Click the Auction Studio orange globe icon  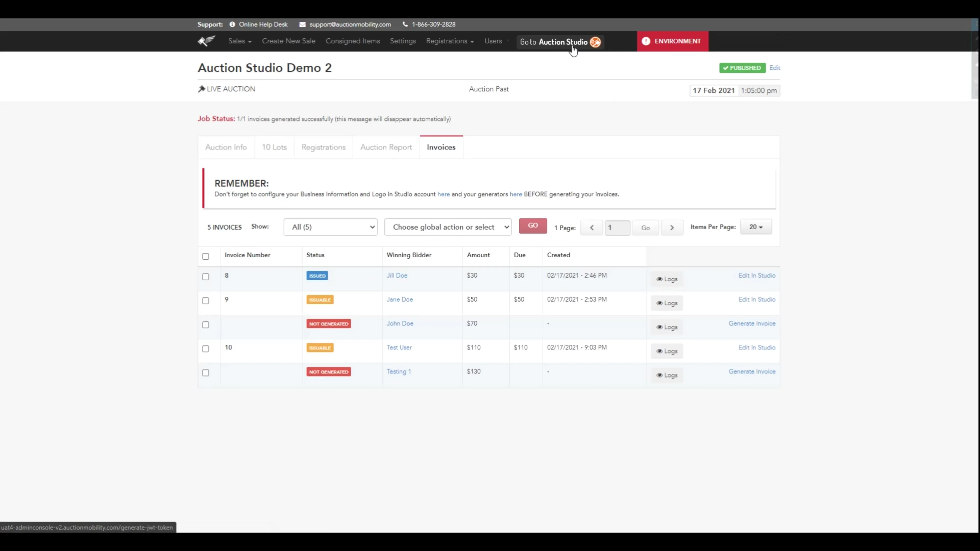coord(595,42)
